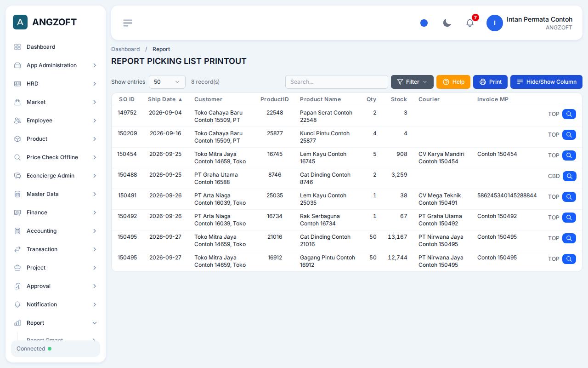
Task: Open magnifier button on Gagang Pintu 16912 row
Action: [x=569, y=259]
